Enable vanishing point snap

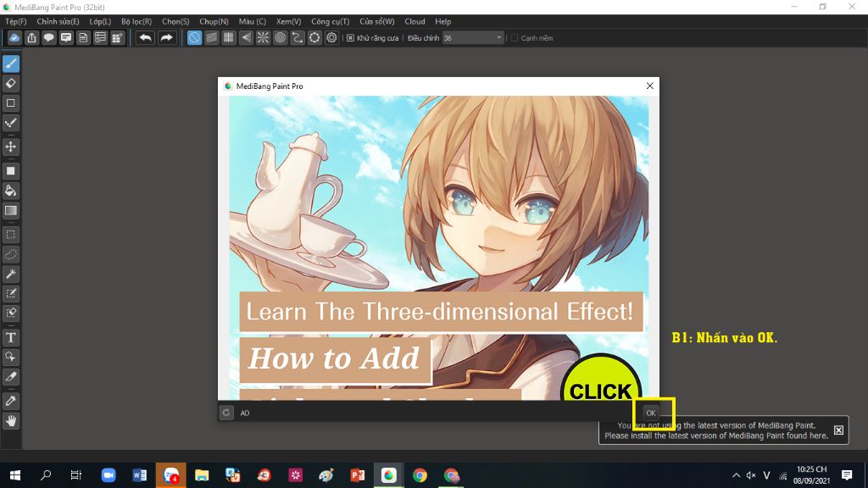tap(246, 37)
